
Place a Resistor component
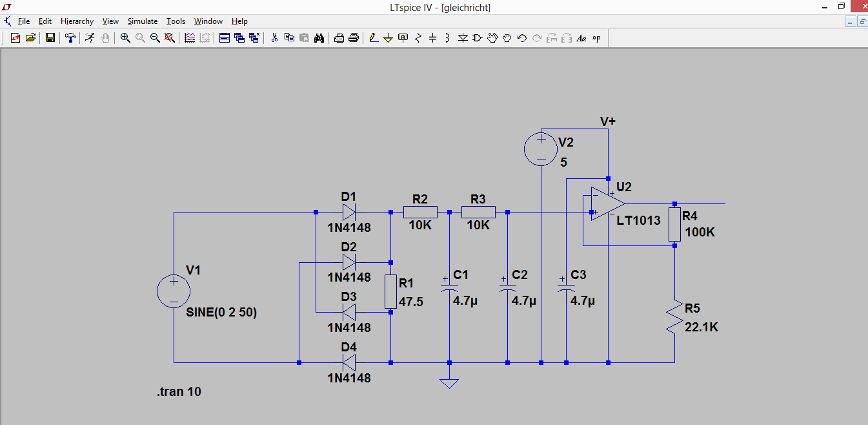pos(418,38)
